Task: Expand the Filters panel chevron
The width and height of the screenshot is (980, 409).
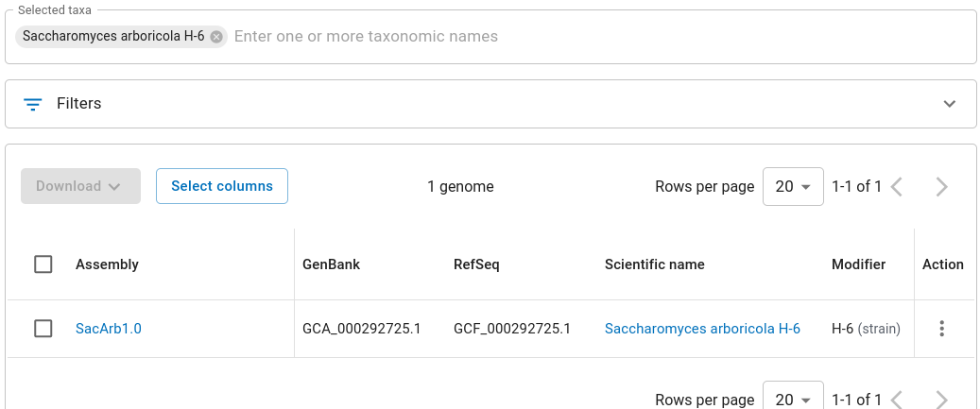Action: pyautogui.click(x=950, y=104)
